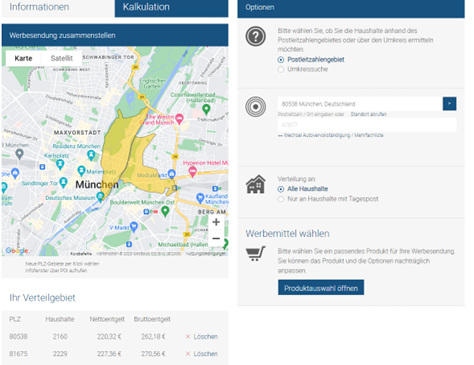Click the question mark help icon

[256, 36]
